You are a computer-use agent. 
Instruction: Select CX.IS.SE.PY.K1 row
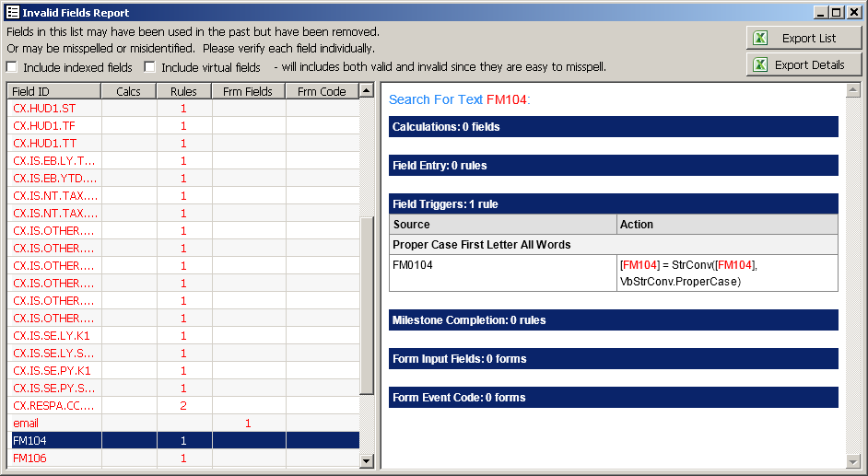pyautogui.click(x=183, y=370)
